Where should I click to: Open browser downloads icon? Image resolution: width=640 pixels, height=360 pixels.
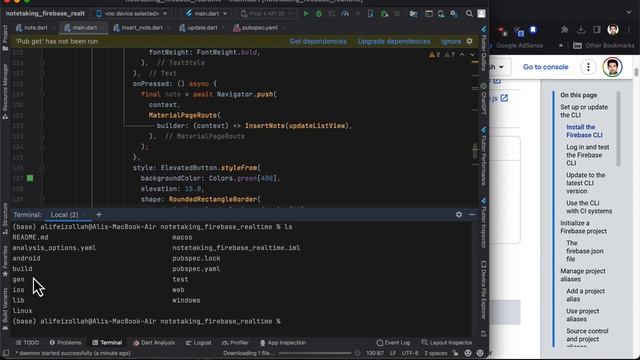point(581,30)
